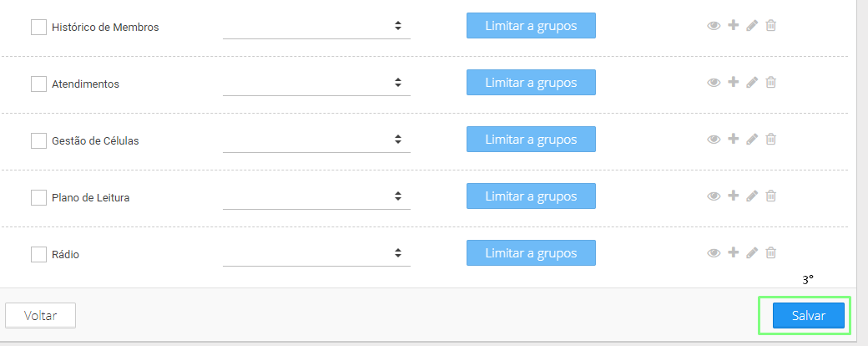
Task: Go back using the Voltar button
Action: click(x=40, y=316)
